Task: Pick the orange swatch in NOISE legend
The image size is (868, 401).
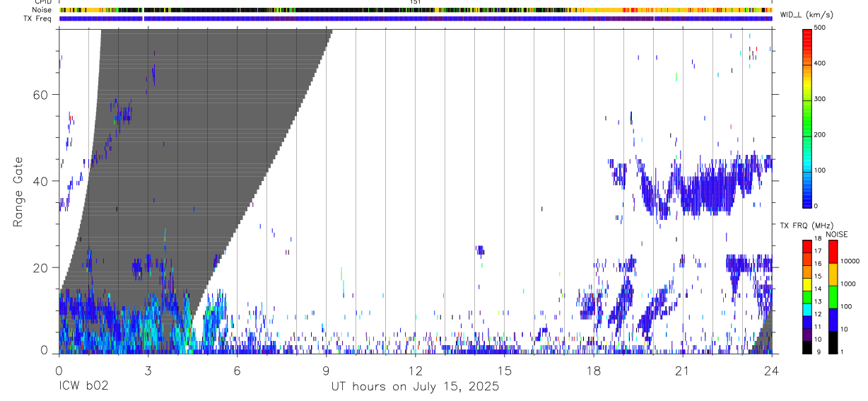Action: pyautogui.click(x=833, y=274)
